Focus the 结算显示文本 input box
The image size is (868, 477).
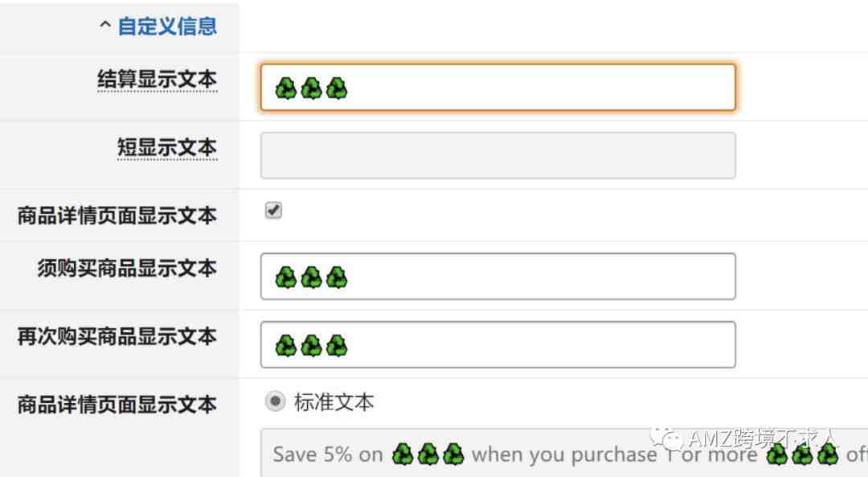497,88
